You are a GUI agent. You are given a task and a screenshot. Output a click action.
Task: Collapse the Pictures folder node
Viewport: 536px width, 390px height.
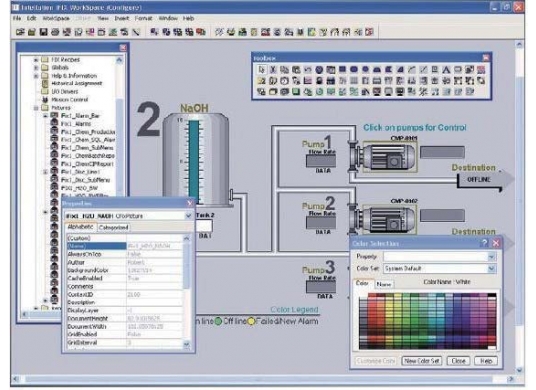[36, 108]
